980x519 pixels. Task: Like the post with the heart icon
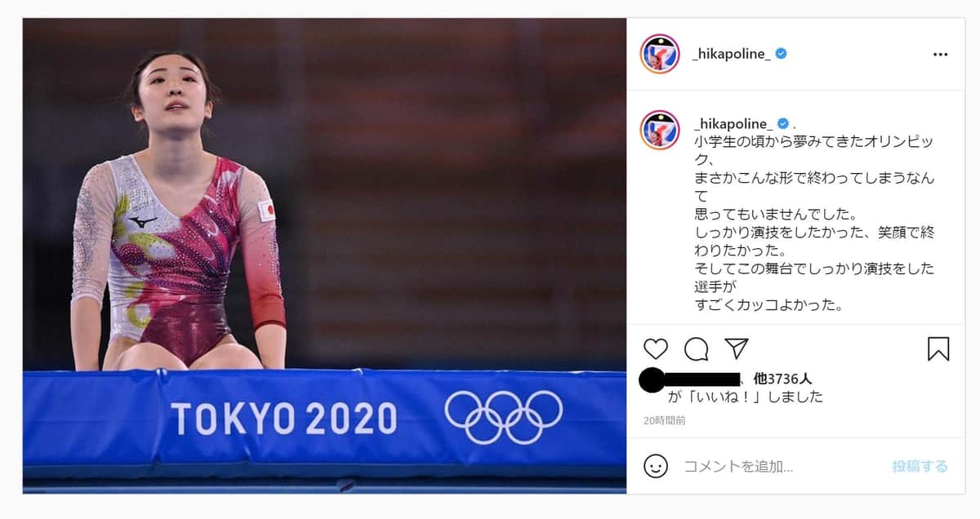pos(656,349)
